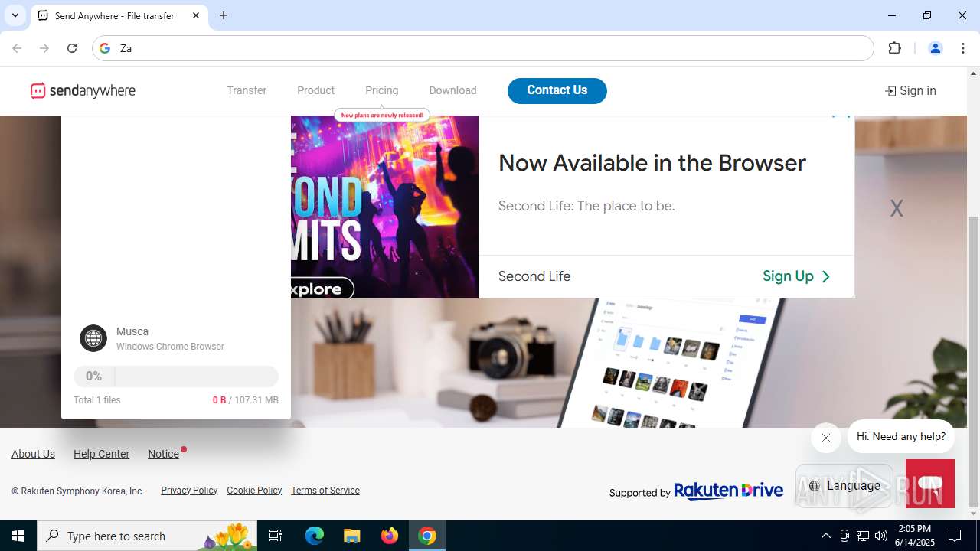Close the ad with the X
The width and height of the screenshot is (980, 551).
[x=897, y=208]
